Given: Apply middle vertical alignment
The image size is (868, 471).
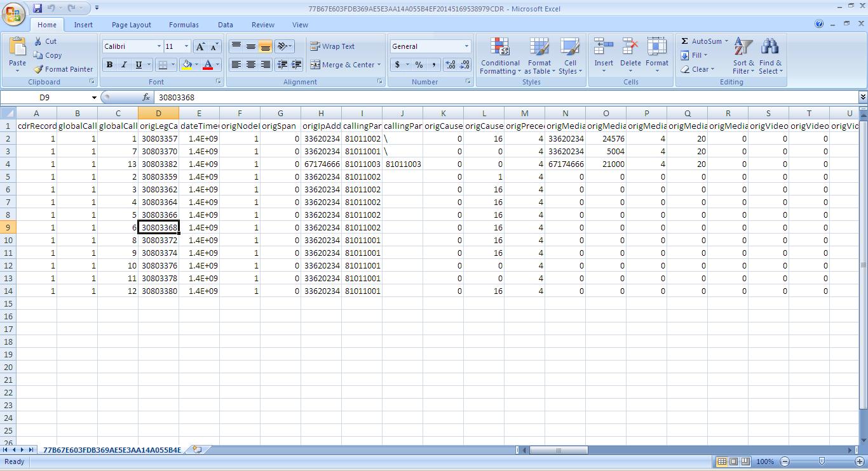Looking at the screenshot, I should [251, 46].
